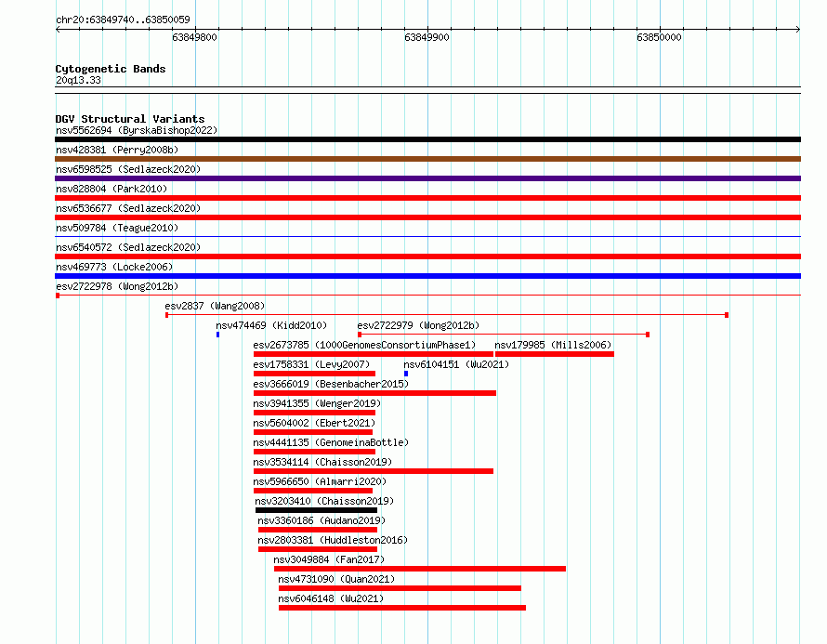Viewport: 827px width, 644px height.
Task: Click the red esv1758331 Levy2007 bar
Action: point(314,374)
